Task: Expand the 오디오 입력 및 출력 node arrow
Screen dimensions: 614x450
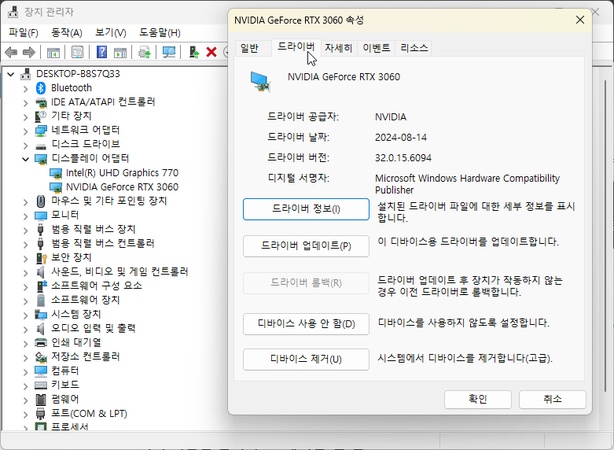Action: coord(25,329)
